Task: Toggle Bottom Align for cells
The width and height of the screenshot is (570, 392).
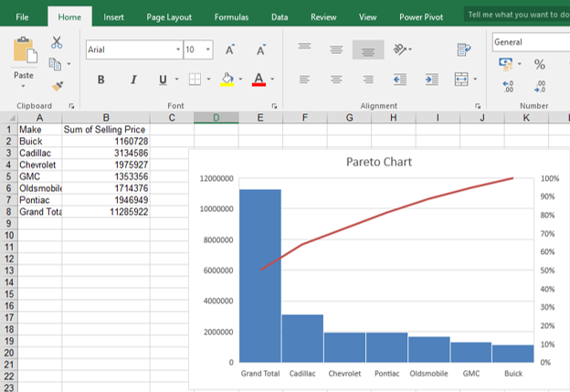Action: tap(367, 49)
